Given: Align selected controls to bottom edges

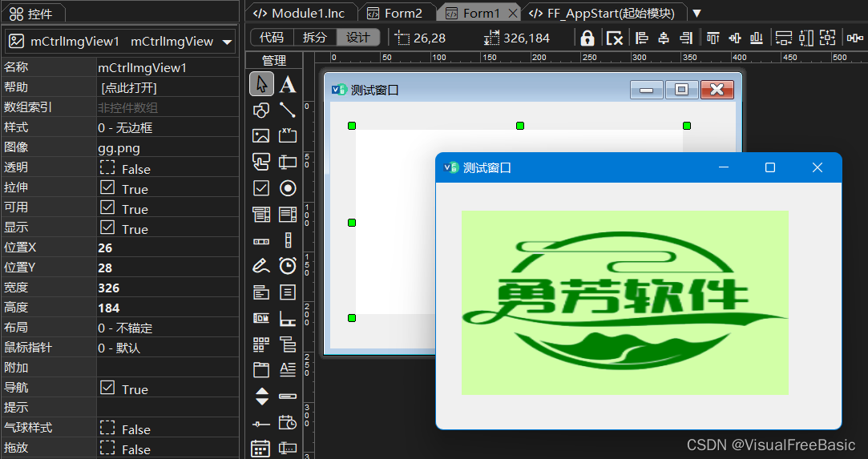Looking at the screenshot, I should [x=756, y=38].
